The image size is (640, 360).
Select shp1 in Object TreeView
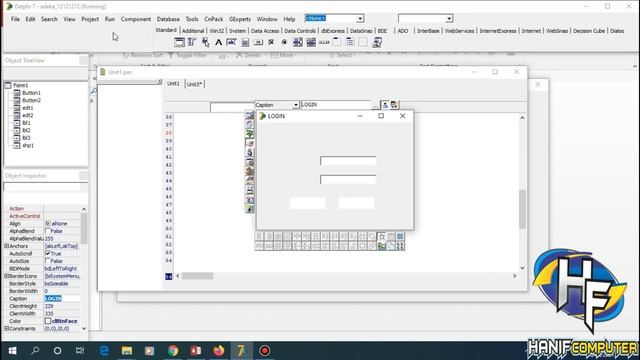point(28,145)
